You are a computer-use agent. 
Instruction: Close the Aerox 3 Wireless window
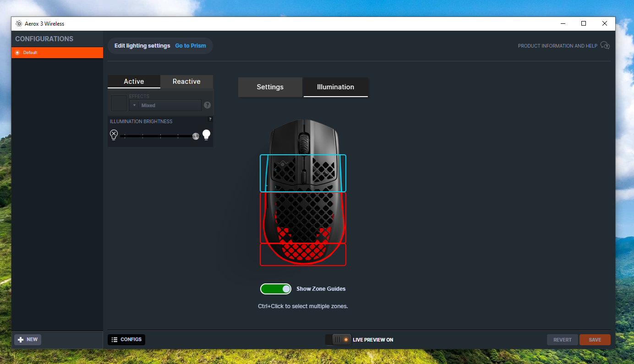(x=605, y=23)
